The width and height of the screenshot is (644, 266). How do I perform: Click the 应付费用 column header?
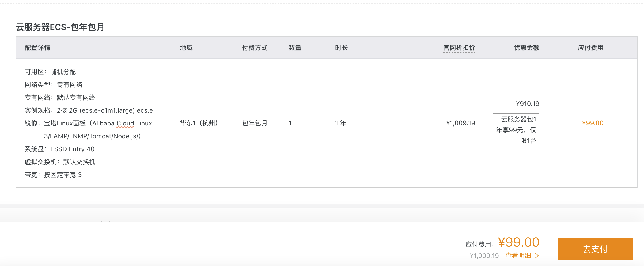tap(590, 48)
